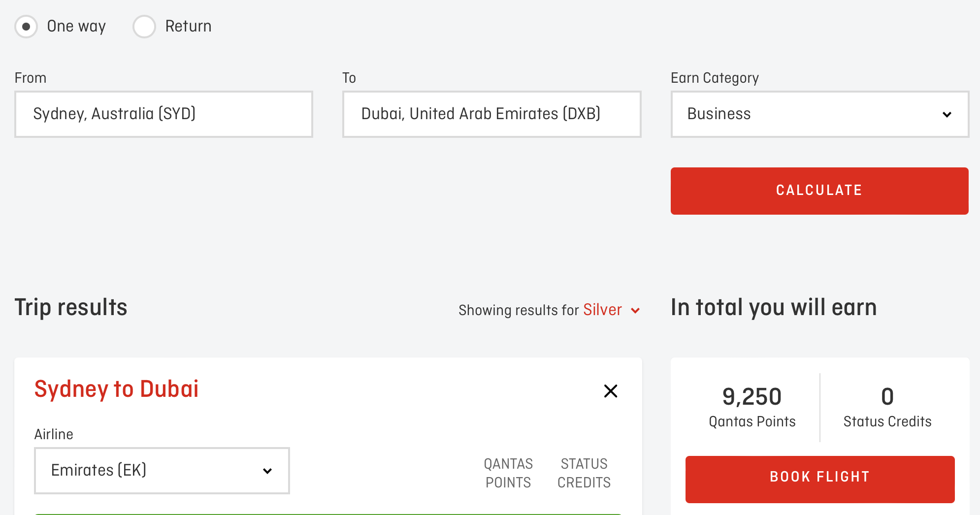
Task: Click the red CALCULATE button
Action: [x=819, y=191]
